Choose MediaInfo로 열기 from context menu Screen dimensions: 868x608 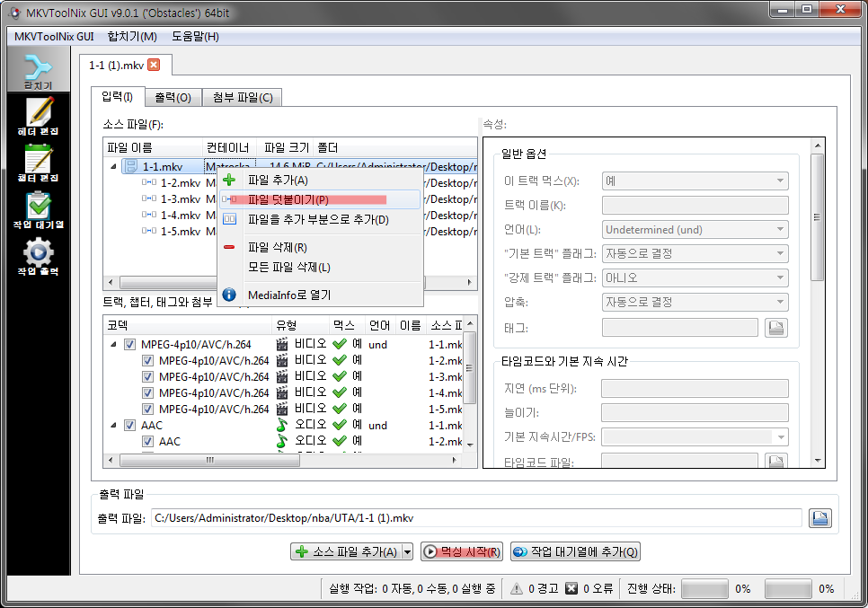[320, 295]
